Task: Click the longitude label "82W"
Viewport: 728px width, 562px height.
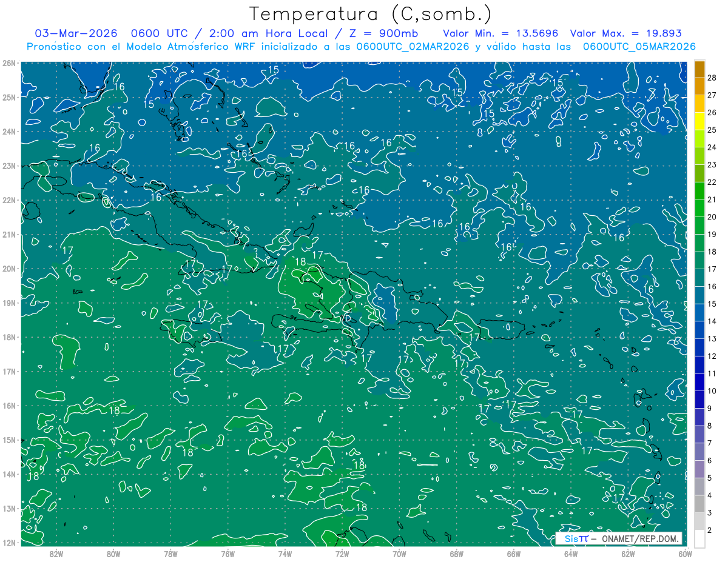Action: pos(56,554)
